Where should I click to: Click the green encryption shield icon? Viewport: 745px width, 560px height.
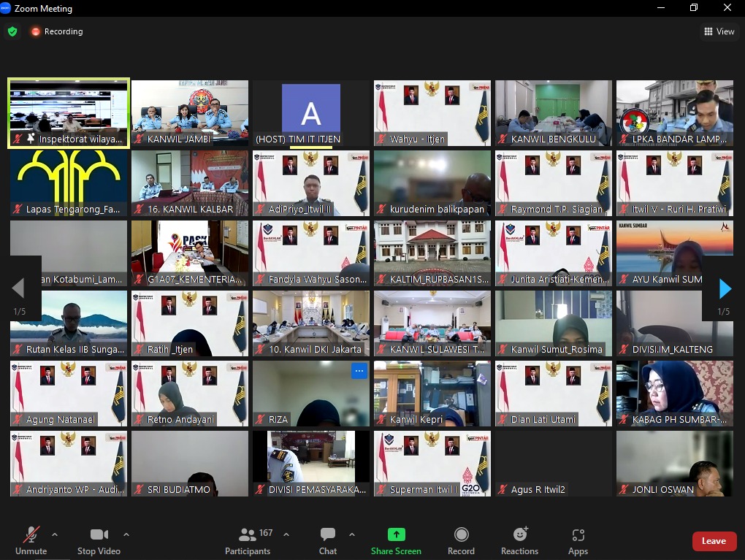coord(12,31)
